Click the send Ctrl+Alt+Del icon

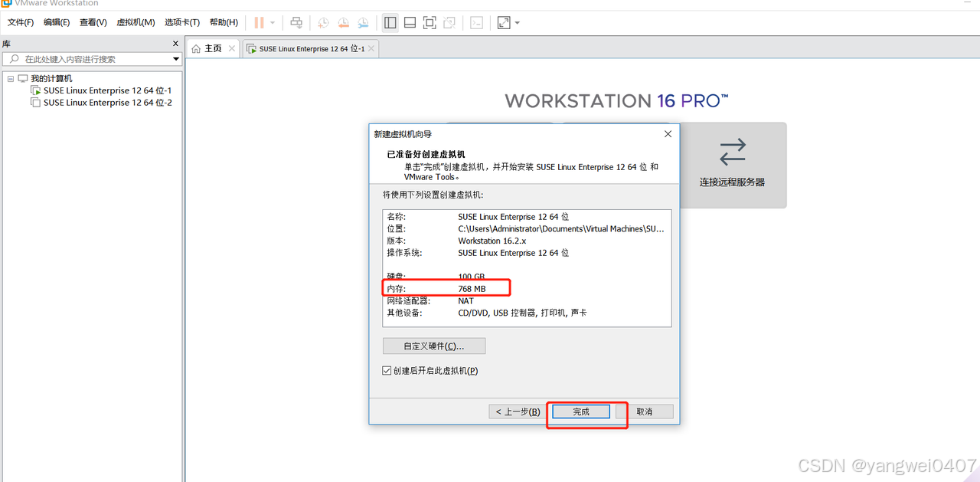(x=297, y=23)
